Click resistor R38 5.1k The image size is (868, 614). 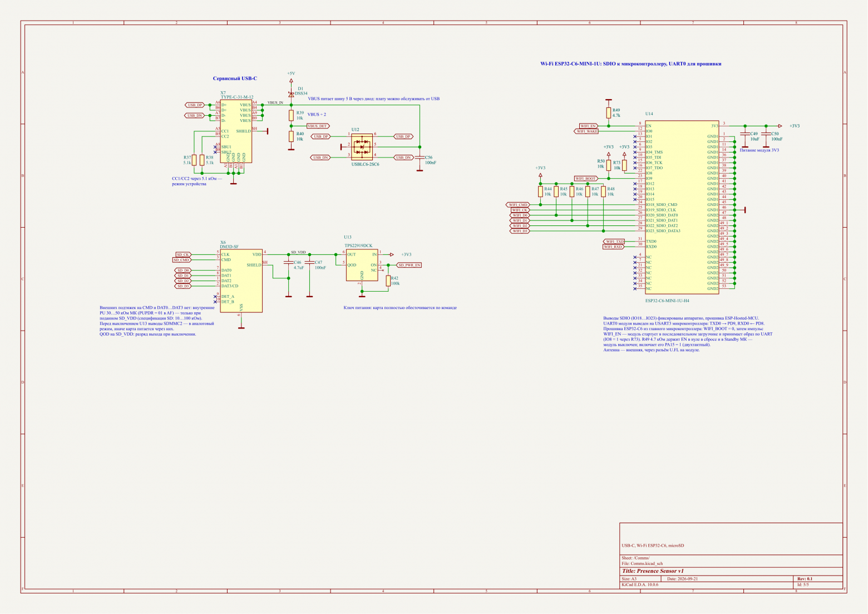[x=201, y=160]
